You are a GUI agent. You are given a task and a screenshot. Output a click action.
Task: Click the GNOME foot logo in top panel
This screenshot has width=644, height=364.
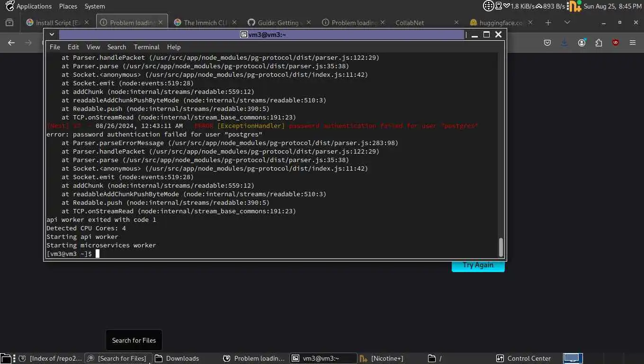pyautogui.click(x=9, y=6)
